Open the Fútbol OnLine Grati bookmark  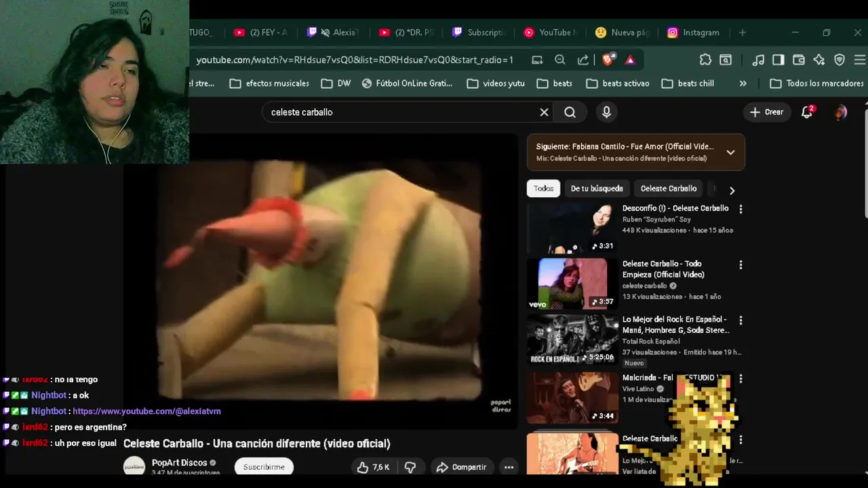tap(407, 83)
